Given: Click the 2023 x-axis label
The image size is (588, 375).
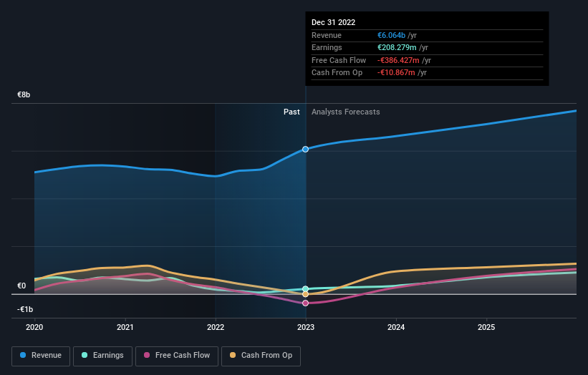Looking at the screenshot, I should click(306, 328).
